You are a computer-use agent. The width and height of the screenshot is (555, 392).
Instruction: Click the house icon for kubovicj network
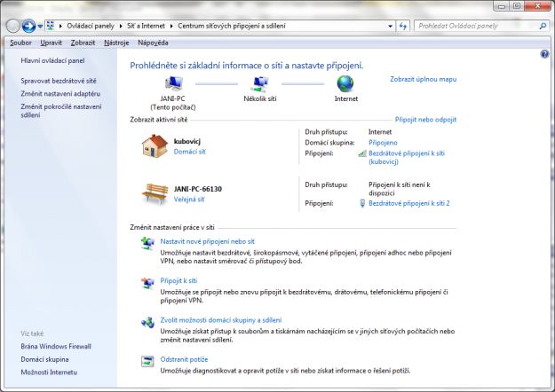[x=155, y=146]
